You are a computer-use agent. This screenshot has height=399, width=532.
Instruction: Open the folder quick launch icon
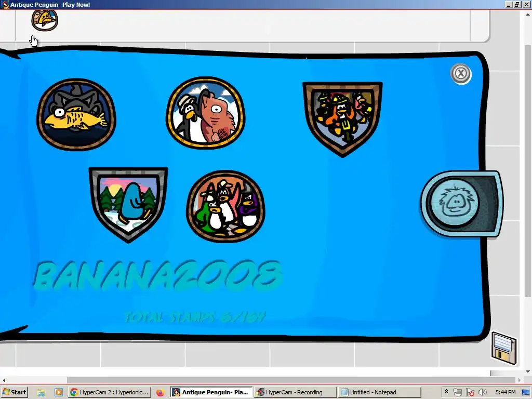[x=41, y=393]
